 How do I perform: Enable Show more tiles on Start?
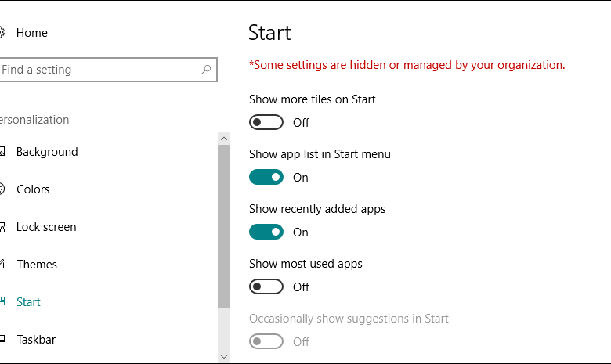(266, 122)
